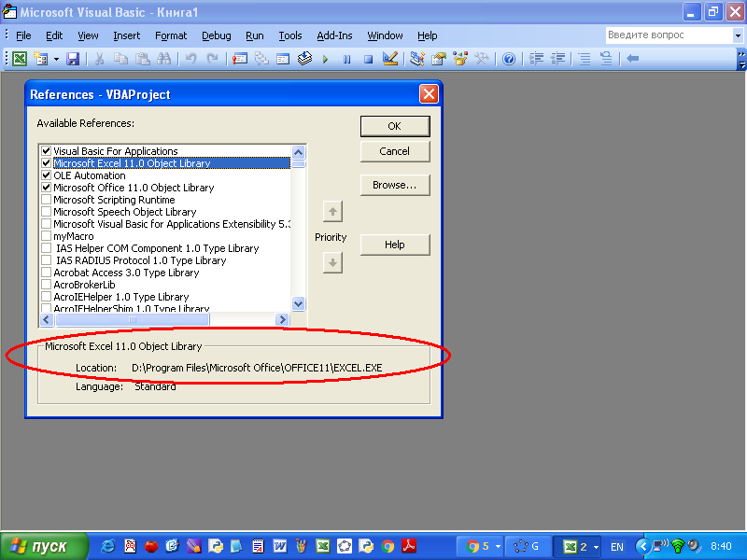Open the Project Explorer icon
The width and height of the screenshot is (747, 560).
point(416,59)
